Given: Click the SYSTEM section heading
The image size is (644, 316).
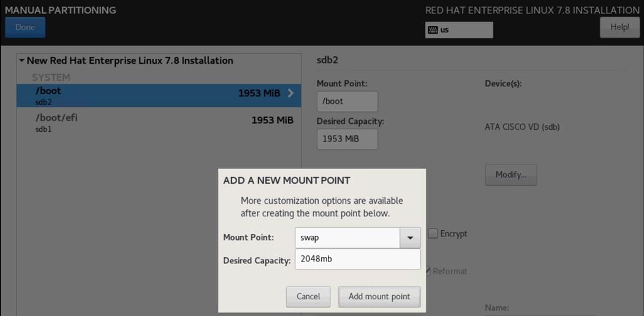Looking at the screenshot, I should [51, 77].
